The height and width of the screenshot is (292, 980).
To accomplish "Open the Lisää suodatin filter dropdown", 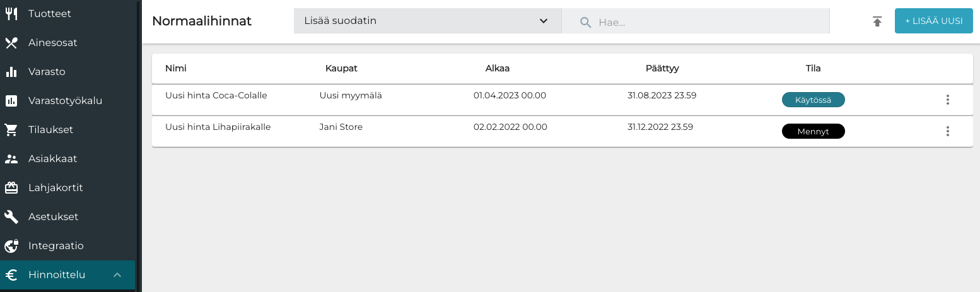I will click(427, 21).
